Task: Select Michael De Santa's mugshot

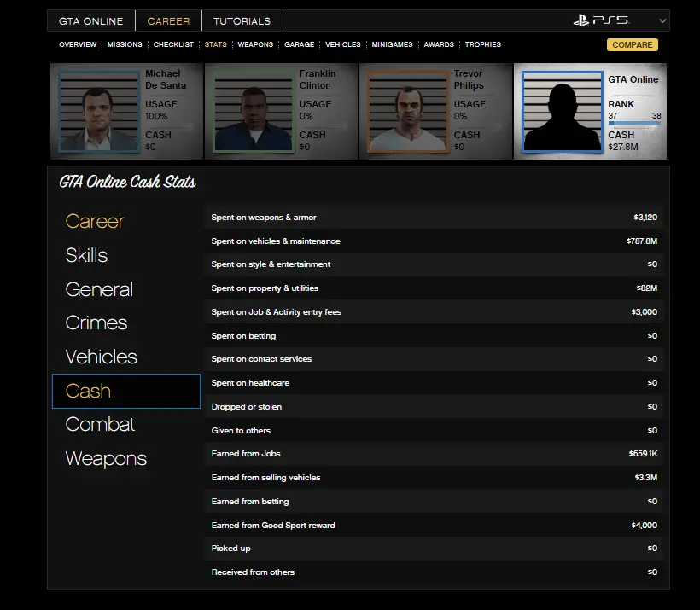Action: 98,111
